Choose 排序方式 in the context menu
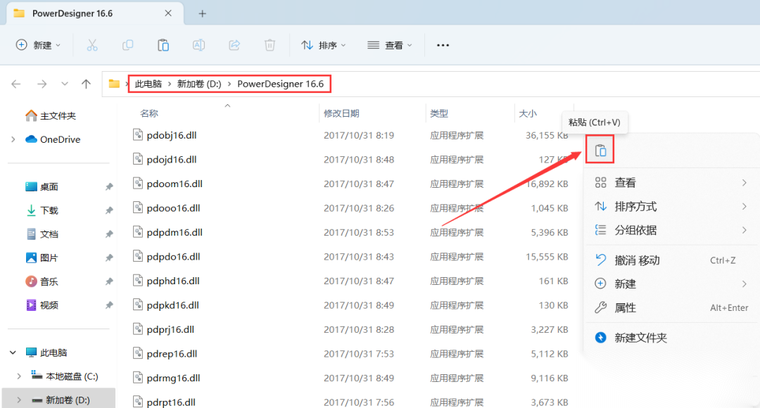Screen dimensions: 760x408 coord(672,206)
